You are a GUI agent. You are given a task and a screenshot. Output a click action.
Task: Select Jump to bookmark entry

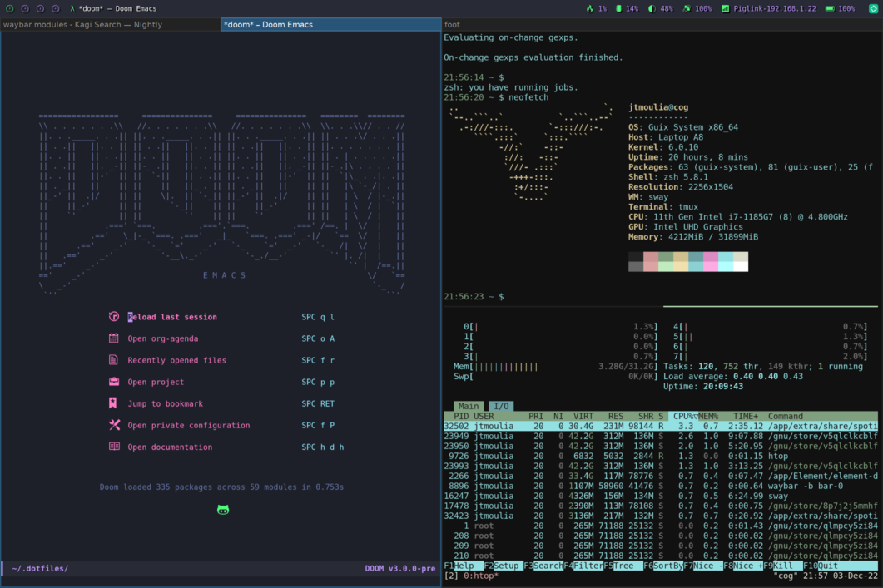tap(165, 403)
